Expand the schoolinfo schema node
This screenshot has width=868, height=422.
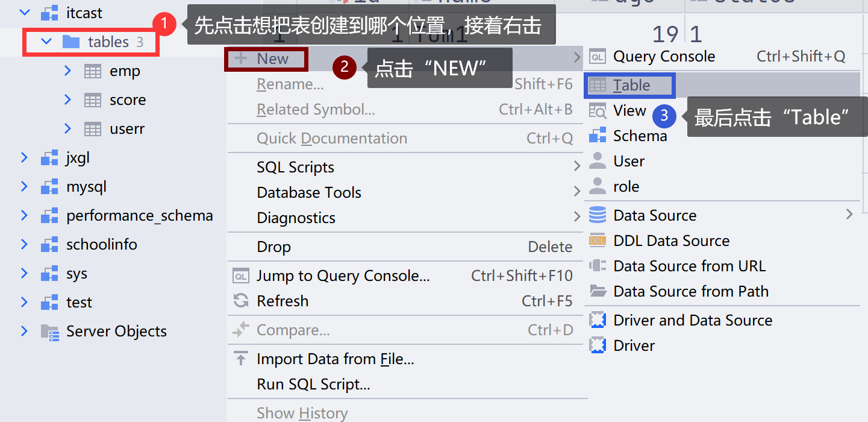pyautogui.click(x=24, y=244)
